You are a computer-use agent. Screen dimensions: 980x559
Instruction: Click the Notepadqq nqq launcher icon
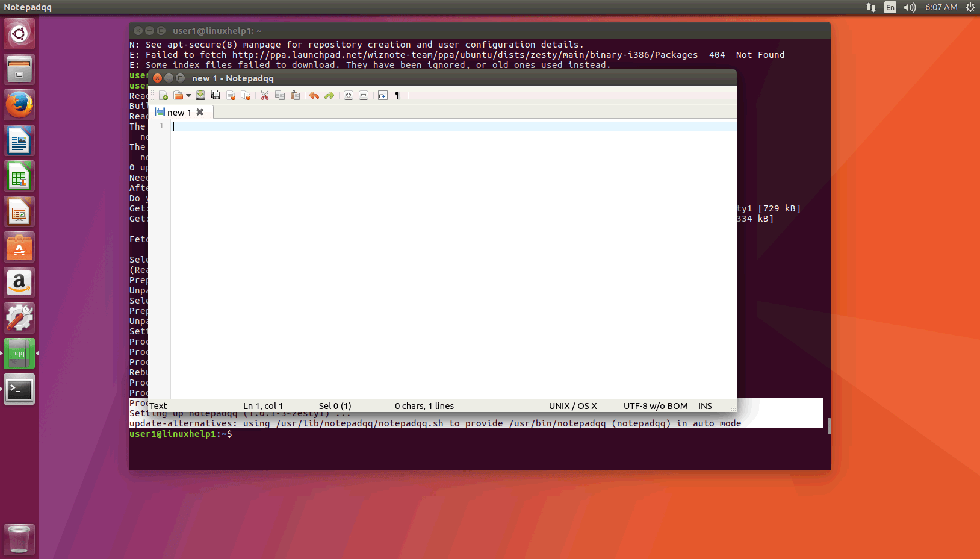click(x=19, y=354)
